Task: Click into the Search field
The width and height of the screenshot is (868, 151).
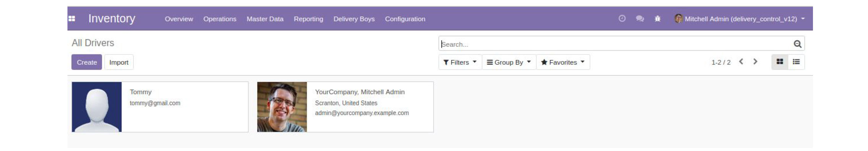Action: click(616, 44)
